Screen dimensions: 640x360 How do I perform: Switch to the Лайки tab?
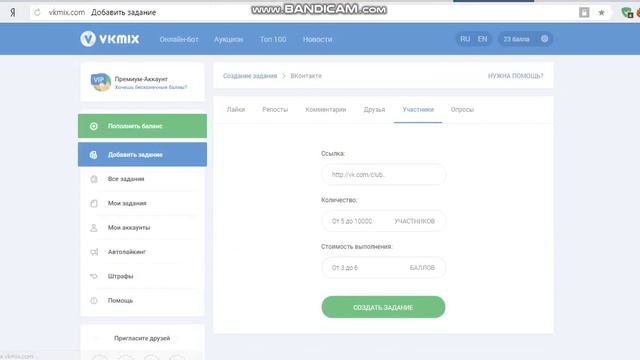[236, 109]
